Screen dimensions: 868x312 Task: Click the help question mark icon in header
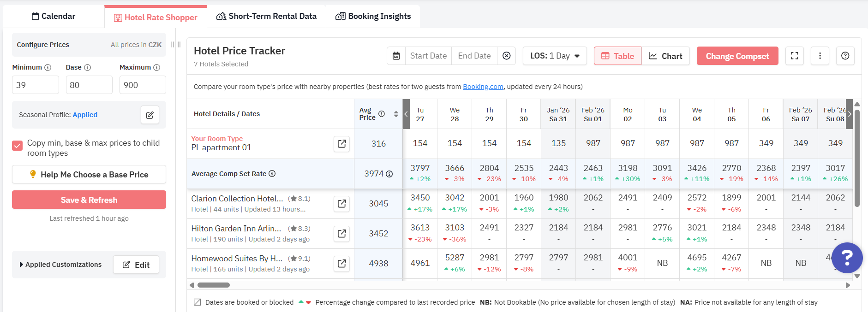coord(845,56)
